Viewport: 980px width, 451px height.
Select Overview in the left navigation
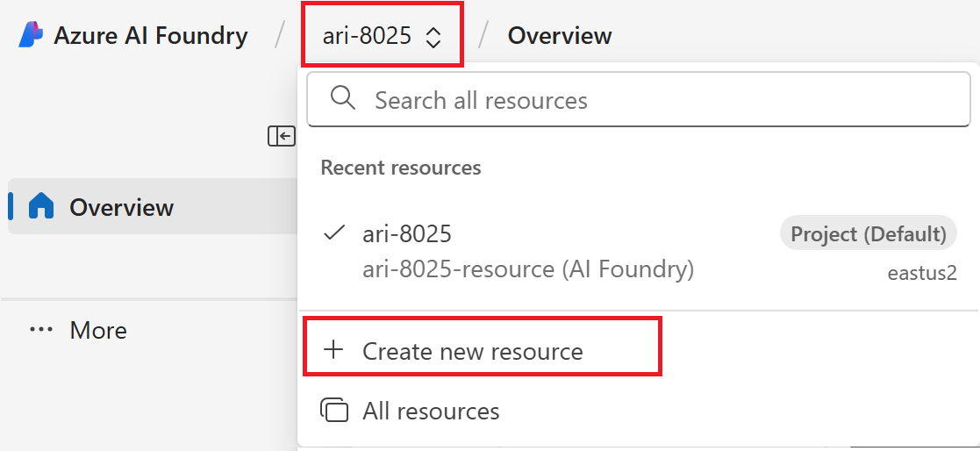click(121, 207)
